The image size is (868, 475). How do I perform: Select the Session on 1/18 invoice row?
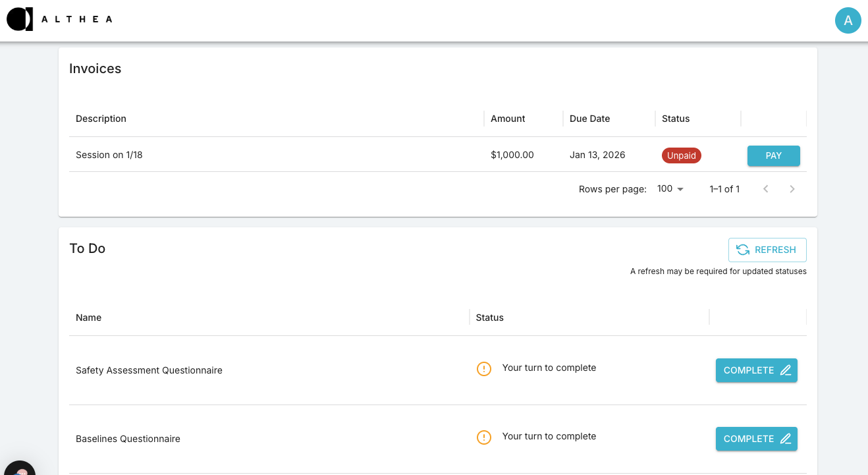click(109, 155)
